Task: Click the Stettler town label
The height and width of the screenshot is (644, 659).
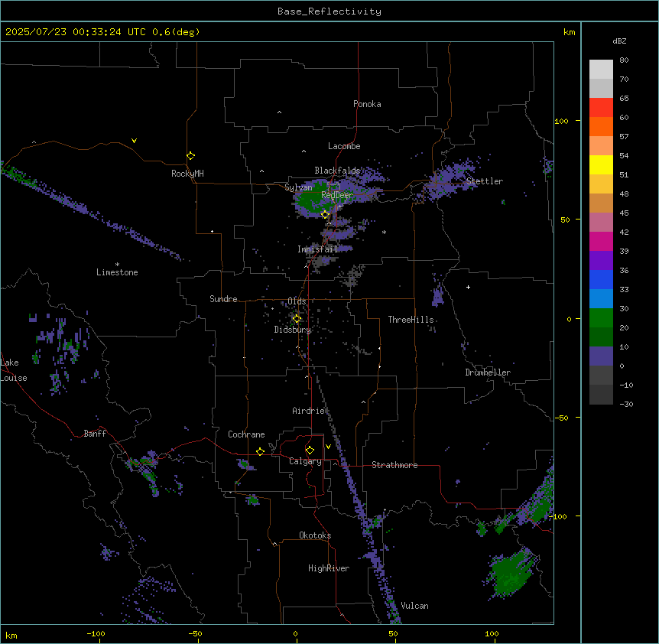Action: pos(485,181)
